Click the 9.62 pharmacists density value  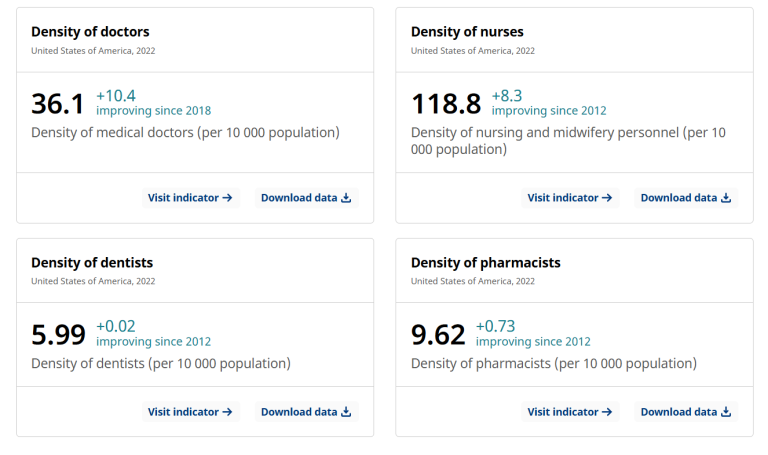(x=438, y=335)
